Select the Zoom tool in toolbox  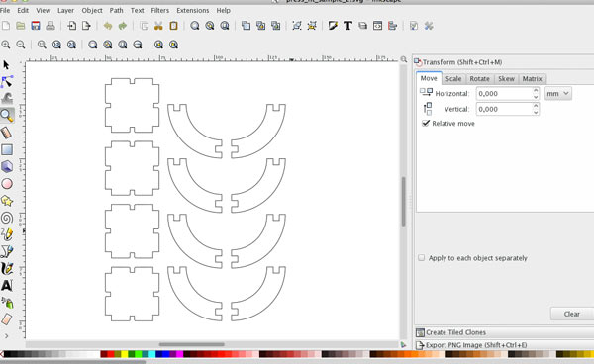point(7,115)
